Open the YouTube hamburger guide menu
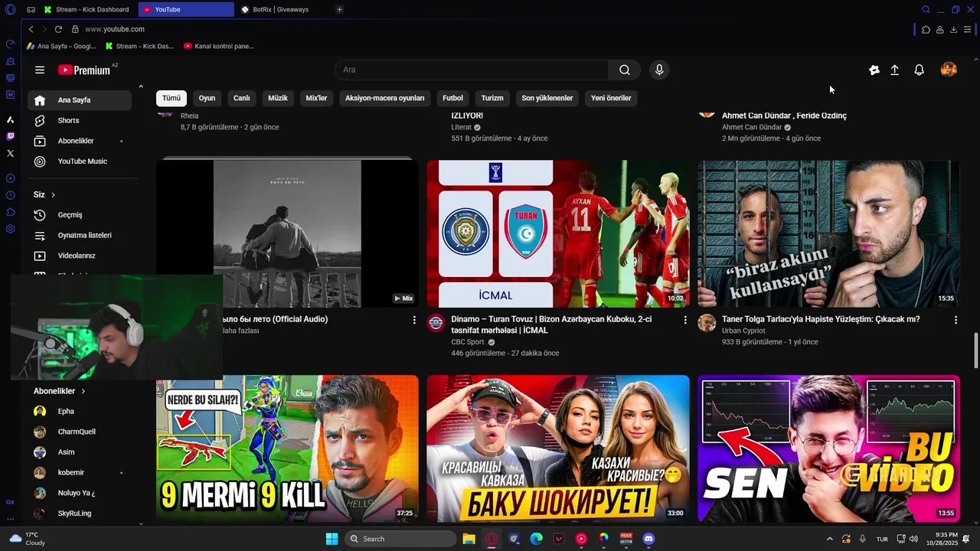980x551 pixels. coord(40,70)
